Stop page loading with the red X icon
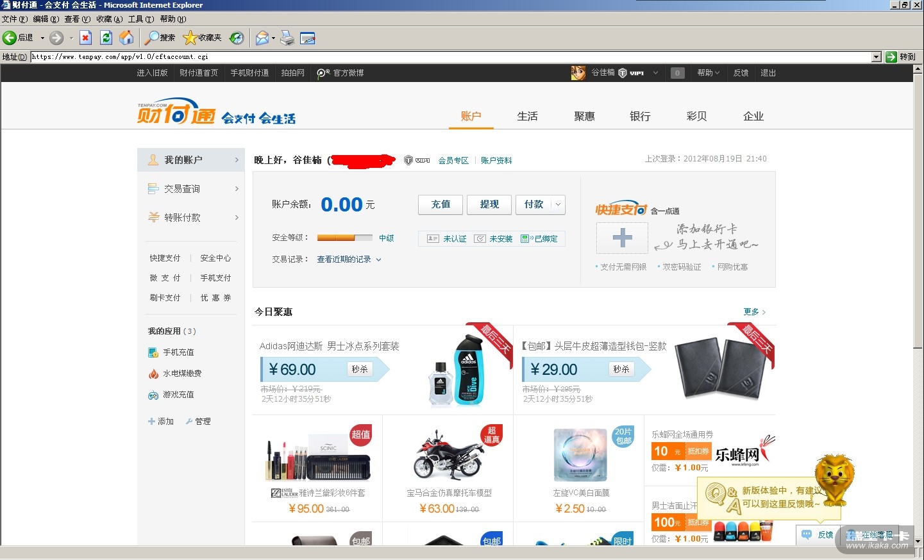The width and height of the screenshot is (924, 560). coord(85,38)
